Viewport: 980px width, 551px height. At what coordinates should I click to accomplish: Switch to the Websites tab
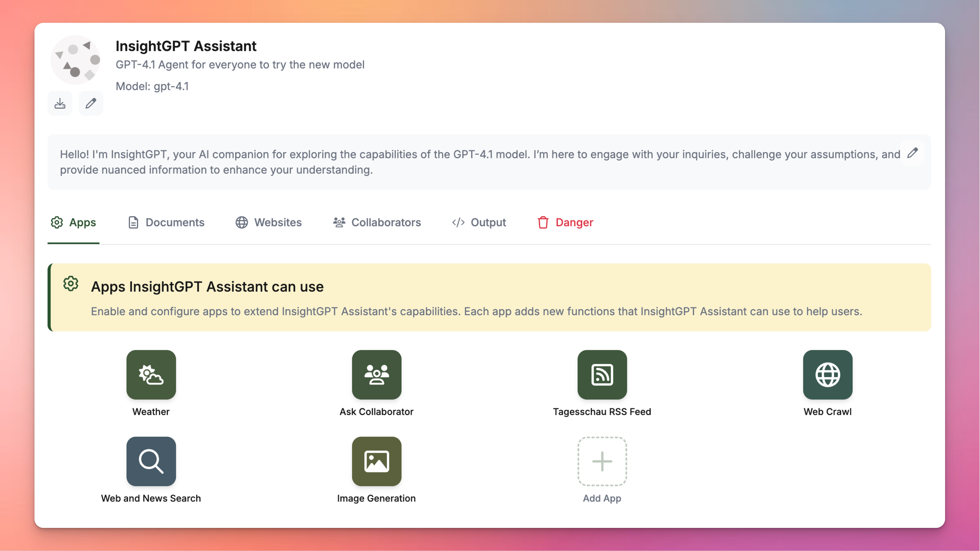[269, 222]
